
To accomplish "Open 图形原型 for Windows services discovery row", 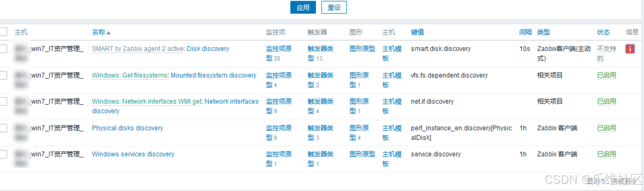I will (362, 154).
